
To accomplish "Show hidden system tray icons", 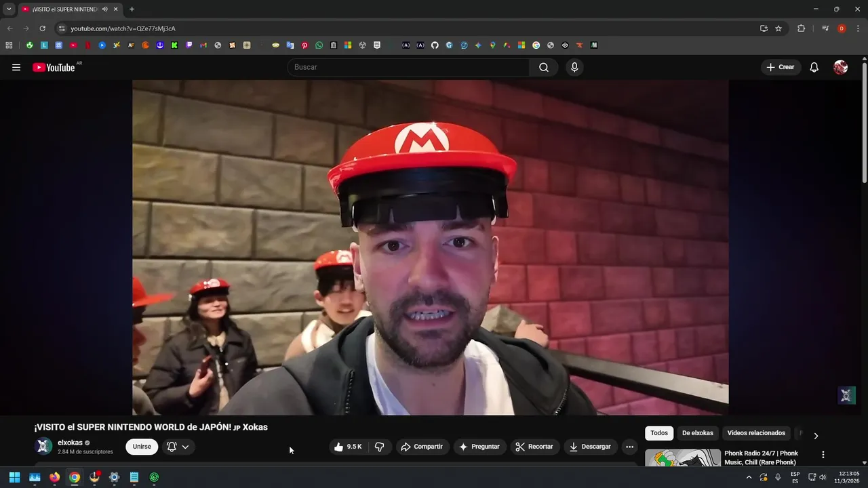I will 749,477.
